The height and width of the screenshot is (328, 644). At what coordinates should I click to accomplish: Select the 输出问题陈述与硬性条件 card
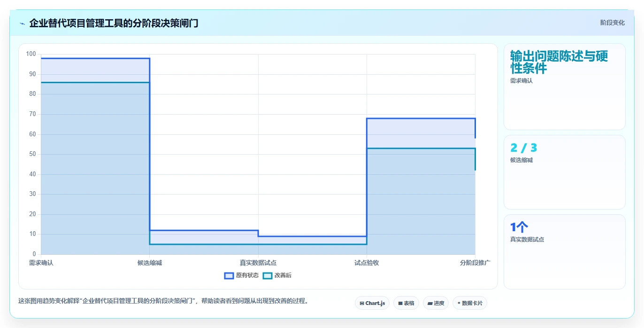[565, 86]
